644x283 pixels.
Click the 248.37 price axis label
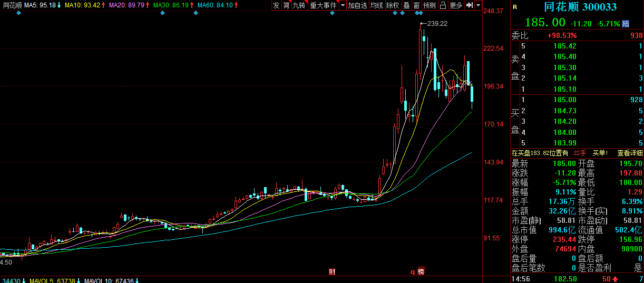pyautogui.click(x=494, y=11)
